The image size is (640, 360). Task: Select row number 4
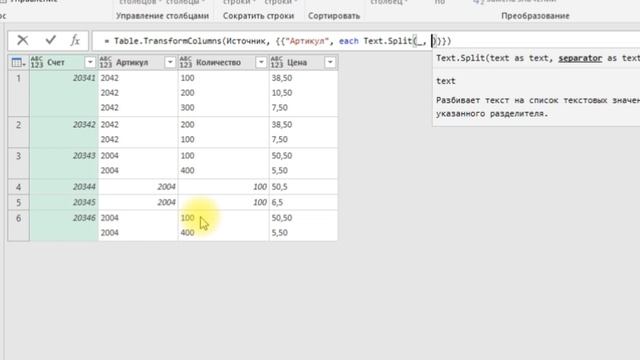pos(18,187)
